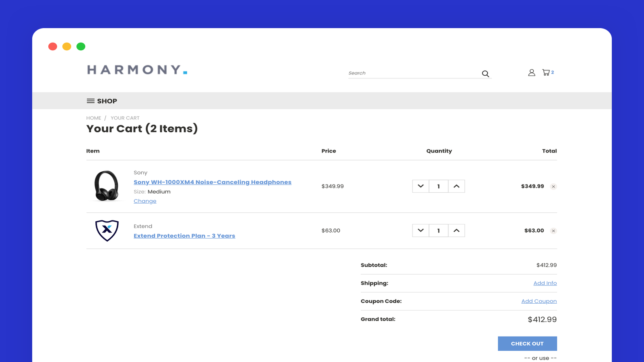Decrease quantity of Extend Protection Plan
This screenshot has height=362, width=644.
[x=421, y=230]
